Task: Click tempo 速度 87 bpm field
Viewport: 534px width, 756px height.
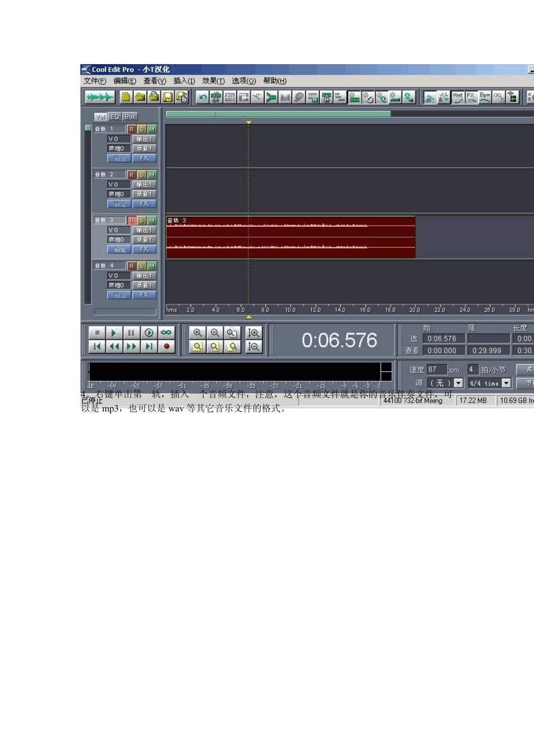Action: [x=437, y=370]
